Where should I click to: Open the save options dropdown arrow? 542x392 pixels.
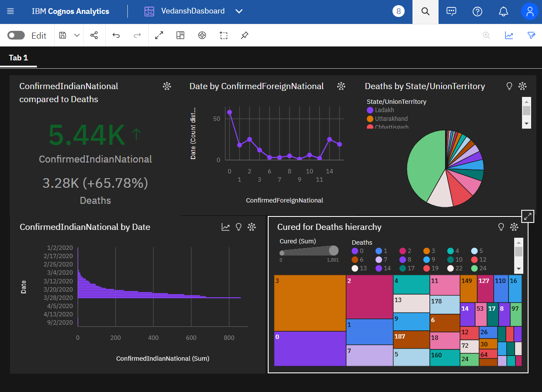77,36
